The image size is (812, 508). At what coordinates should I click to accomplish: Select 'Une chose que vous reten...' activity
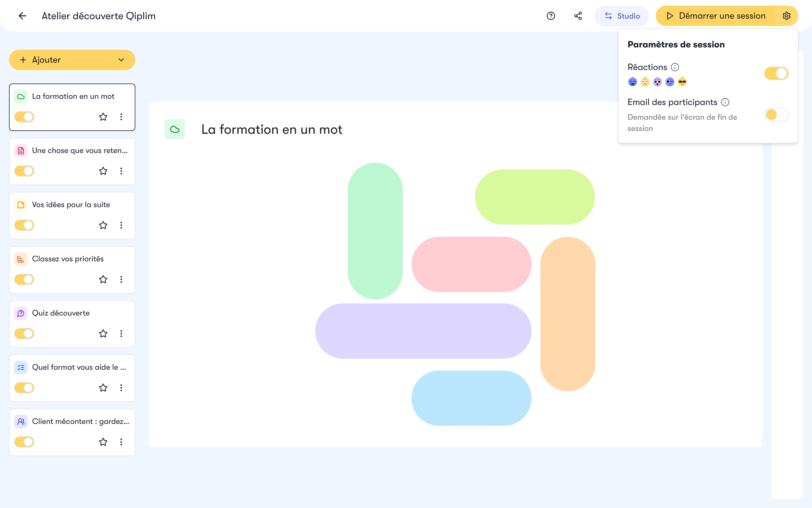point(72,161)
